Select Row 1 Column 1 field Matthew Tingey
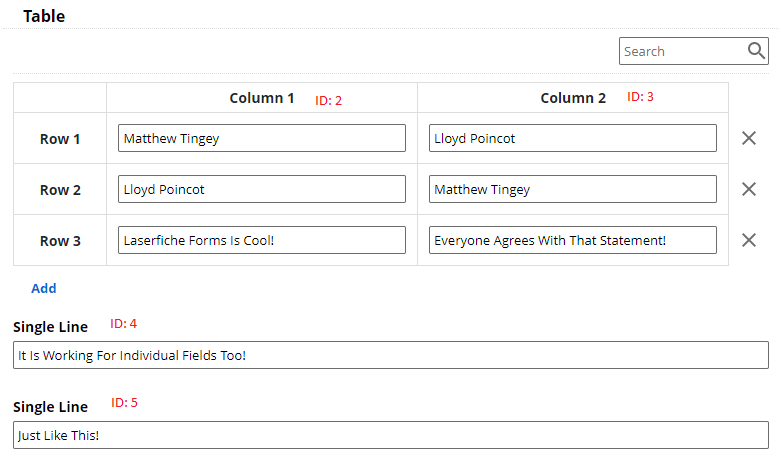 point(261,138)
